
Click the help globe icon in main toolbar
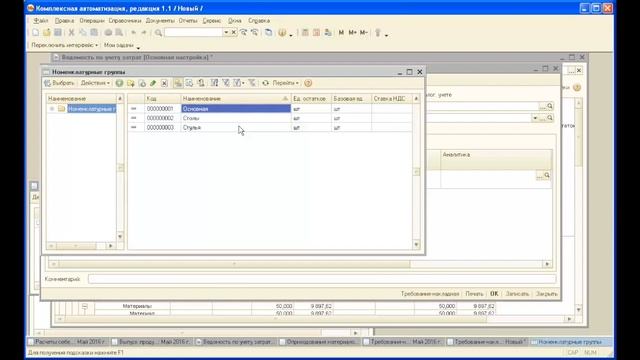click(282, 32)
